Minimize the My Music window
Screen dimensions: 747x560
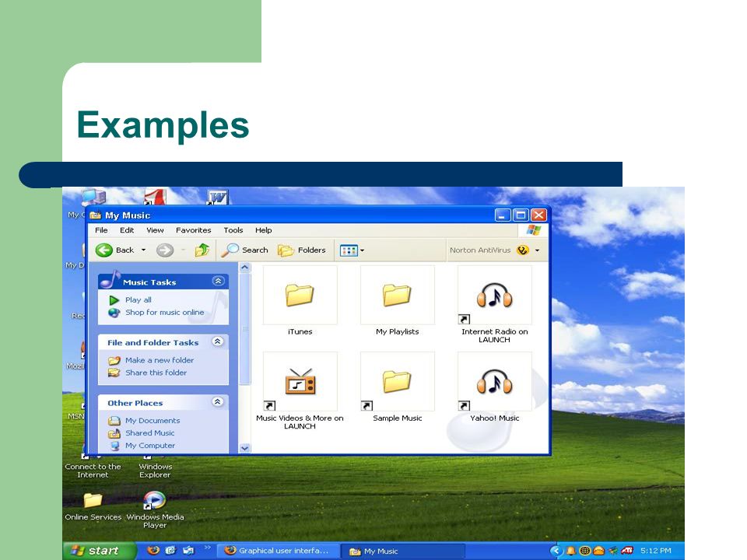tap(503, 215)
